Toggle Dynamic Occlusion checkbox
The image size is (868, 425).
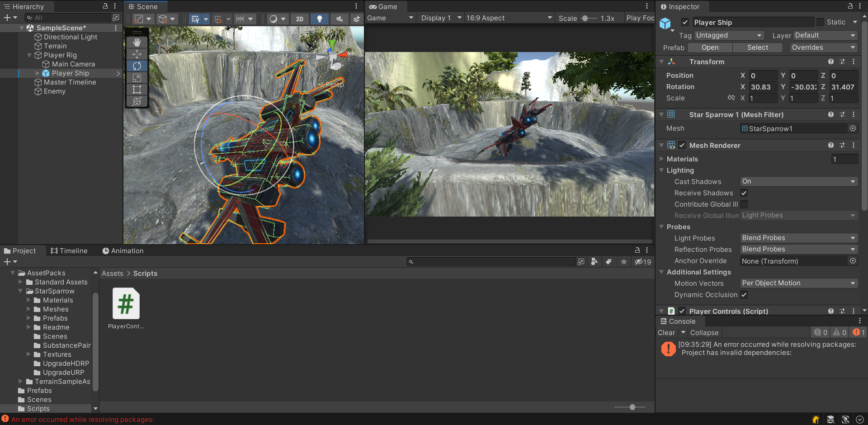pos(744,295)
